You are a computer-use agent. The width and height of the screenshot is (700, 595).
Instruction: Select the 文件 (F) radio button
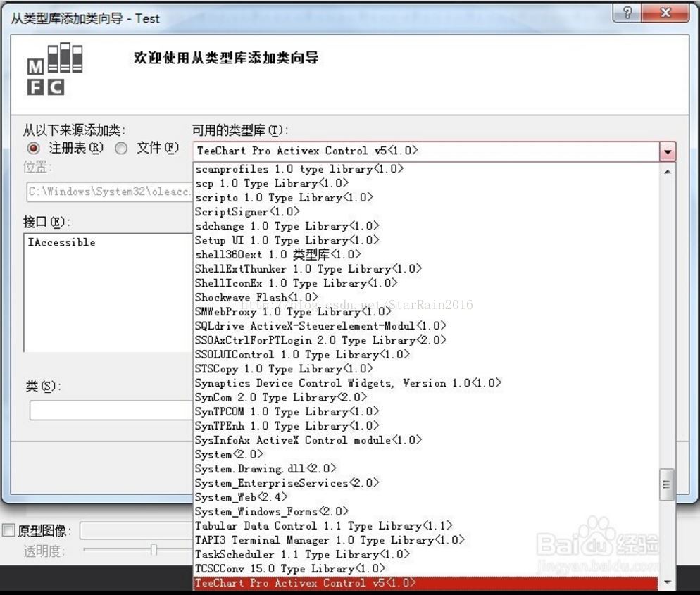(x=121, y=148)
